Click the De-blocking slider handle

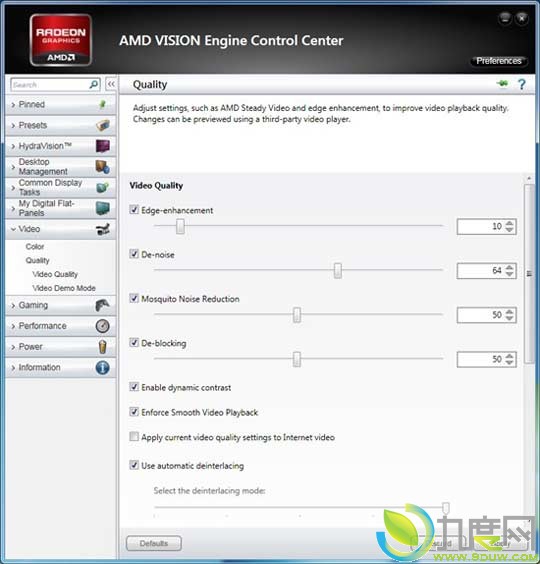[x=297, y=359]
